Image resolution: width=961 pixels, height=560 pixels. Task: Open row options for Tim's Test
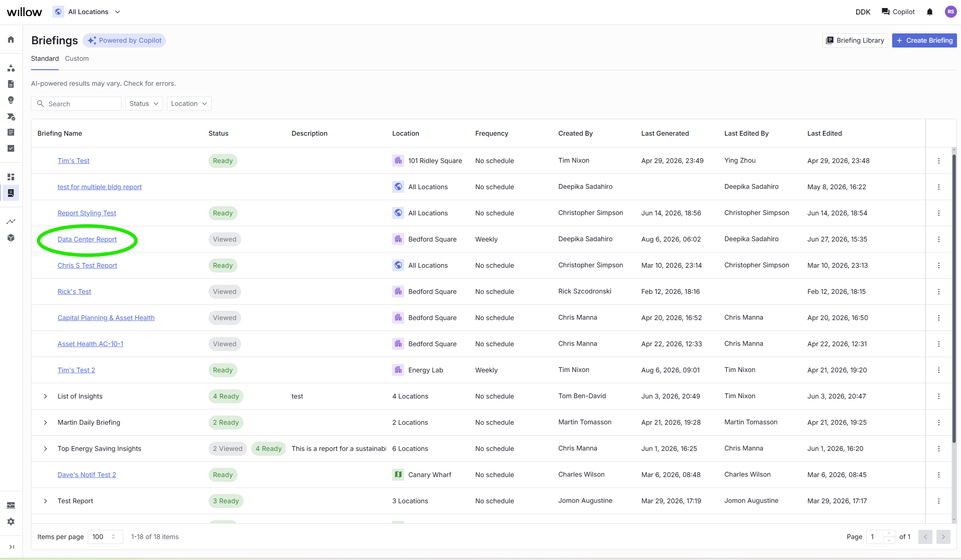[939, 161]
